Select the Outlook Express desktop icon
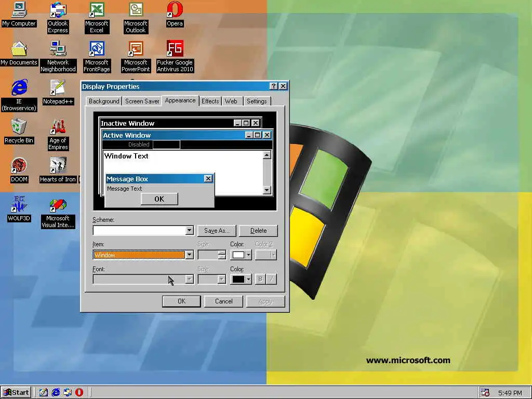 (x=58, y=17)
